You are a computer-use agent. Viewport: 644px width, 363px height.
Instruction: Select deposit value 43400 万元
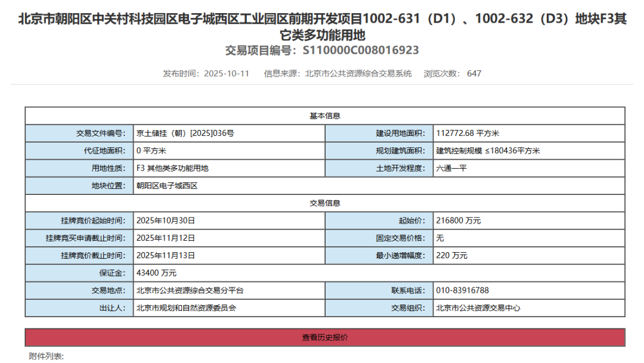(x=156, y=272)
